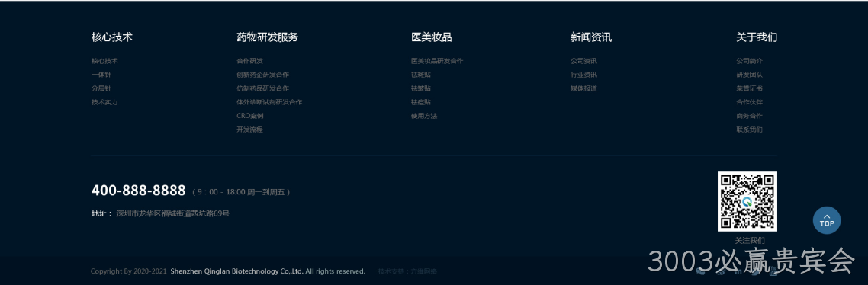Open the YouTube social icon in footer

(773, 271)
